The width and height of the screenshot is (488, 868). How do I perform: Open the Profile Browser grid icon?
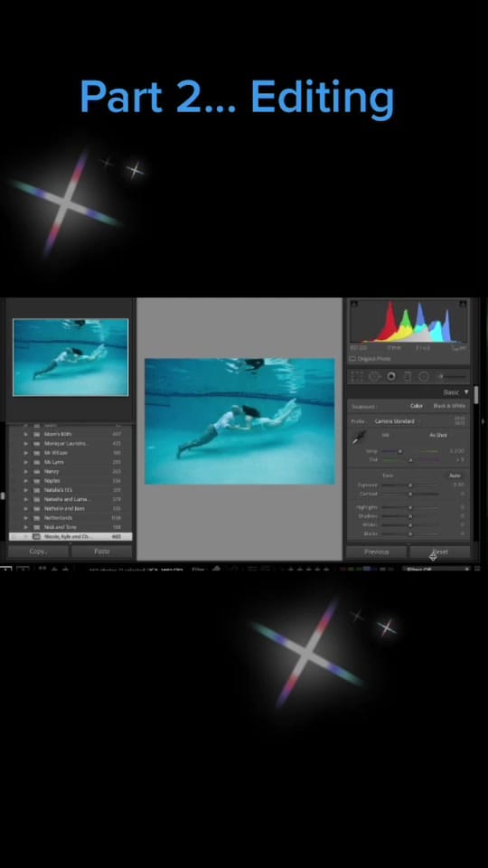point(460,421)
